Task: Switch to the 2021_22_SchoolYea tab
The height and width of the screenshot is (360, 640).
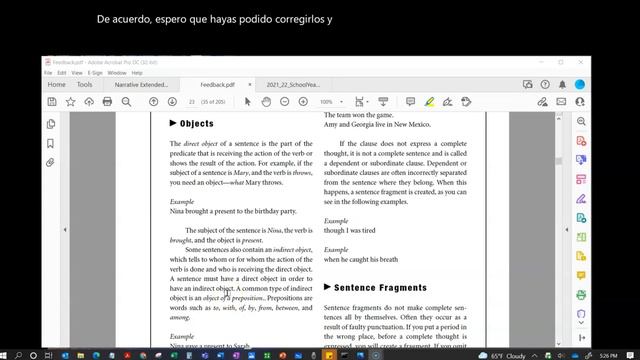Action: click(x=293, y=85)
